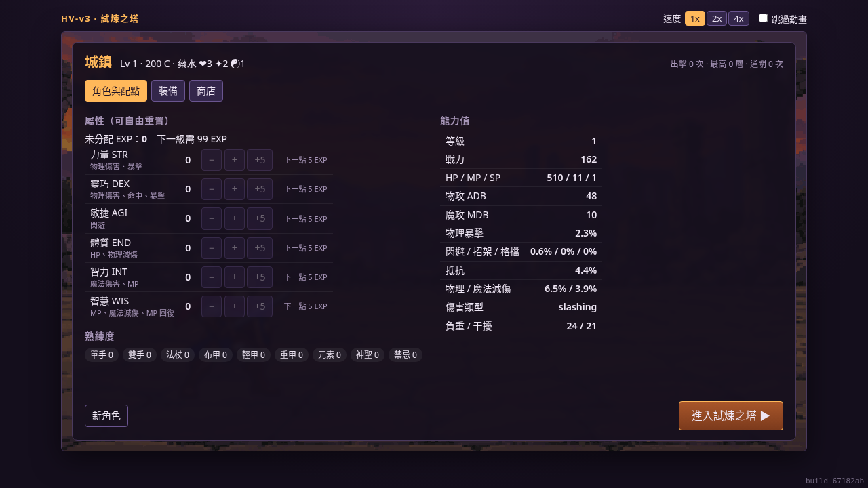The height and width of the screenshot is (488, 868).
Task: Click the 物攻 ADB value 48
Action: [591, 196]
